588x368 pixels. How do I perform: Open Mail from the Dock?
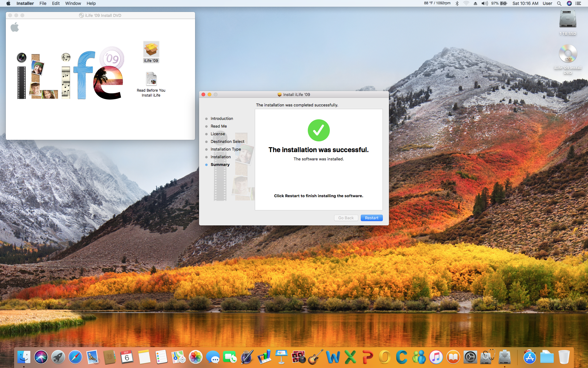click(x=92, y=357)
